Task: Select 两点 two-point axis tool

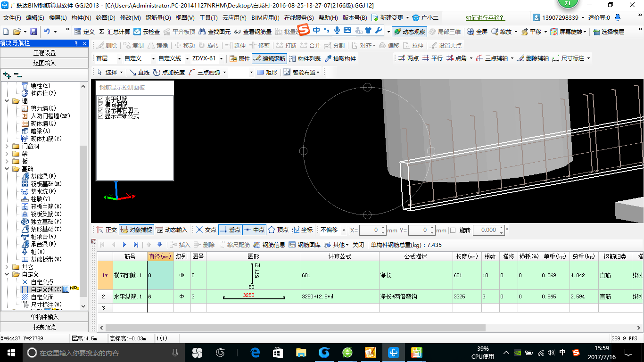Action: pyautogui.click(x=408, y=58)
